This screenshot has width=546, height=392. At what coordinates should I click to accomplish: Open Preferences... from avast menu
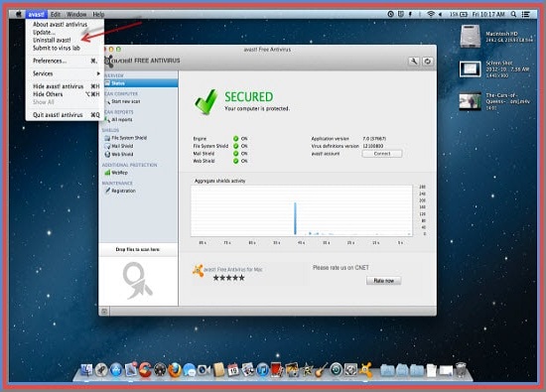65,61
